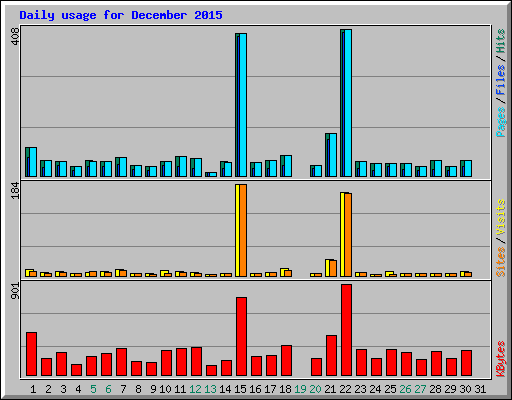The width and height of the screenshot is (512, 400).
Task: Click the 'Daily usage for December 2015' title
Action: click(121, 15)
